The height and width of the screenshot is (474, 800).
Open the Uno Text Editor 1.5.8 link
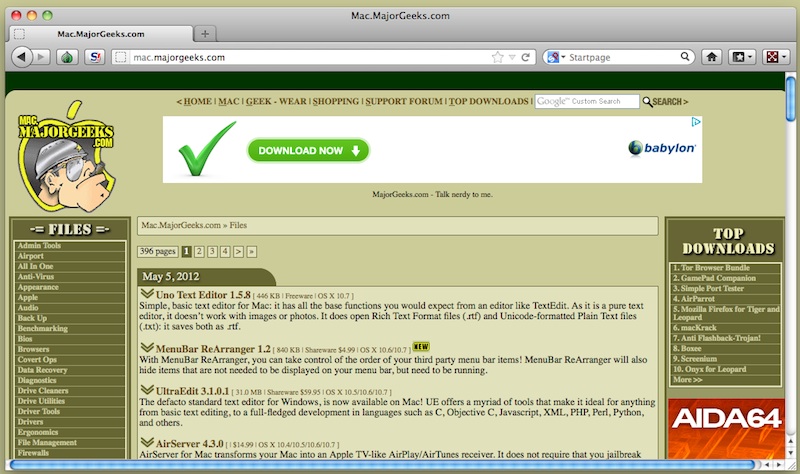coord(203,295)
